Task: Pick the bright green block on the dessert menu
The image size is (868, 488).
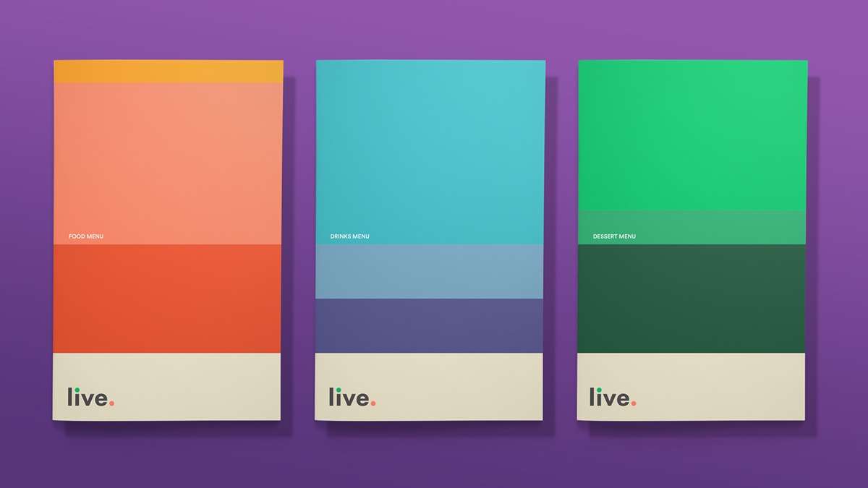Action: (692, 134)
